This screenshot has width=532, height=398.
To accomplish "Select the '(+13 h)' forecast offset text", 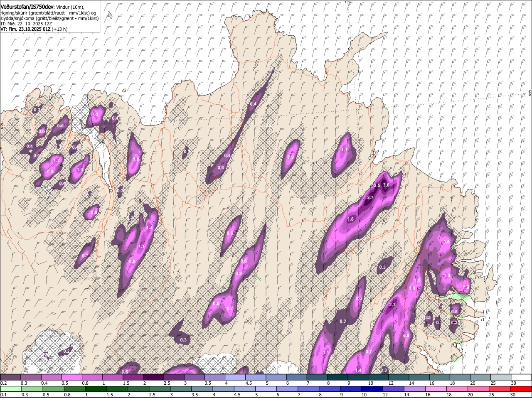I will 60,29.
